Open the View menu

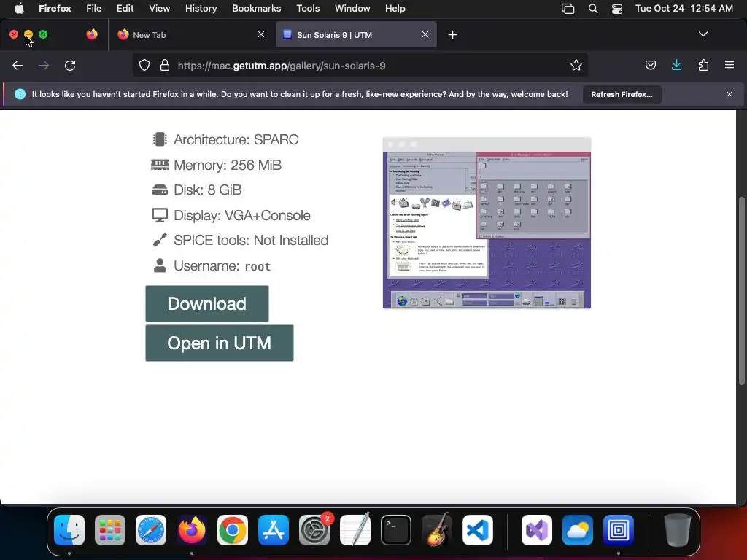[159, 8]
